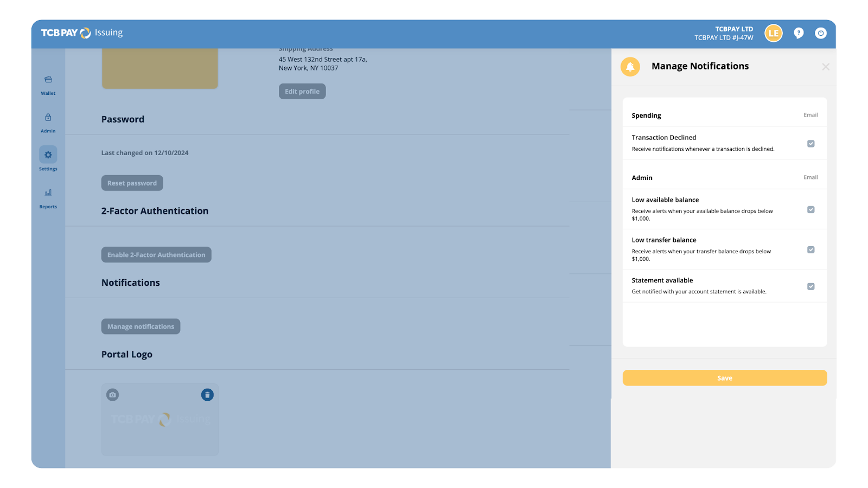Click the bell icon in Manage Notifications
The image size is (868, 488).
coord(630,67)
